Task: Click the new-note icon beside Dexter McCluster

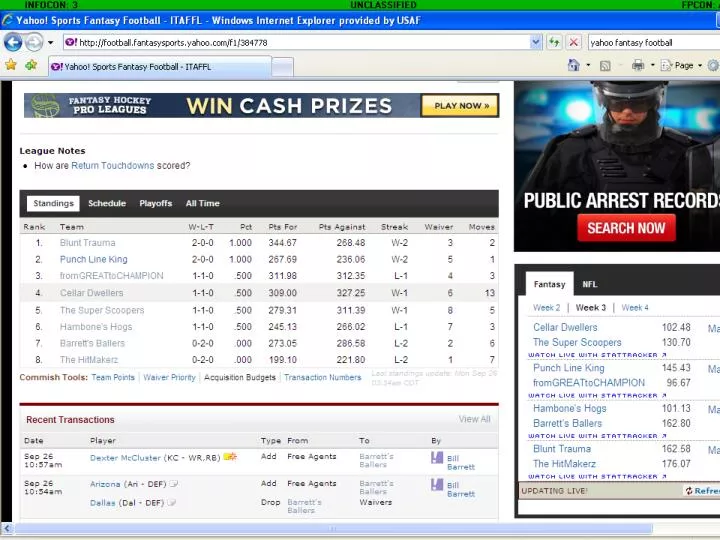Action: [230, 456]
